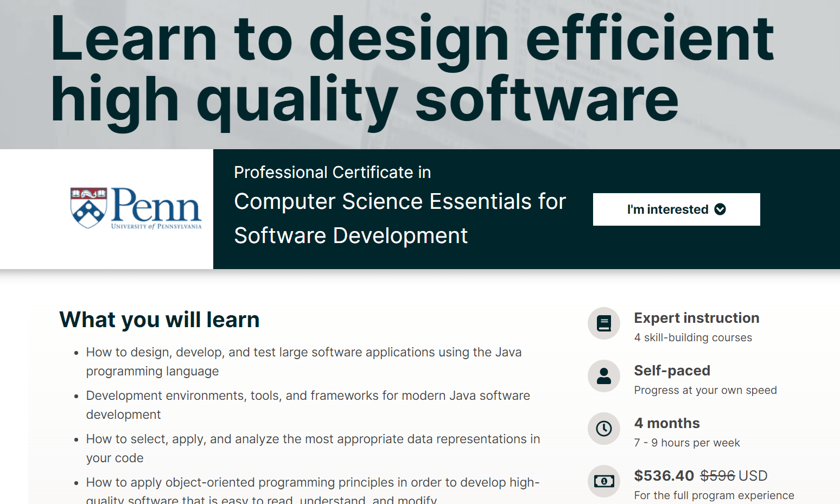Viewport: 840px width, 504px height.
Task: Click the bullet about Java programming language
Action: coord(304,362)
